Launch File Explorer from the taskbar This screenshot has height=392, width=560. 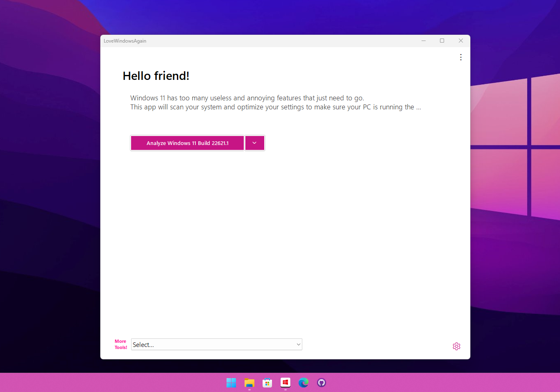pos(249,383)
